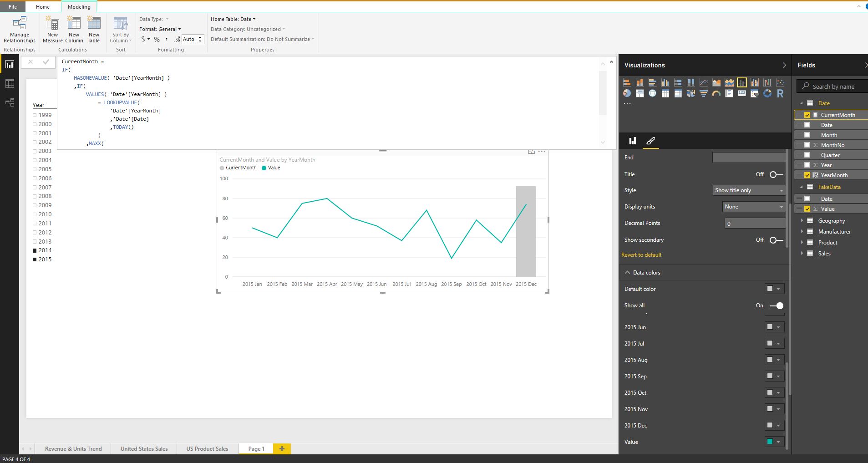Open the Revenue & Units Trend page
The height and width of the screenshot is (463, 868).
pyautogui.click(x=73, y=449)
